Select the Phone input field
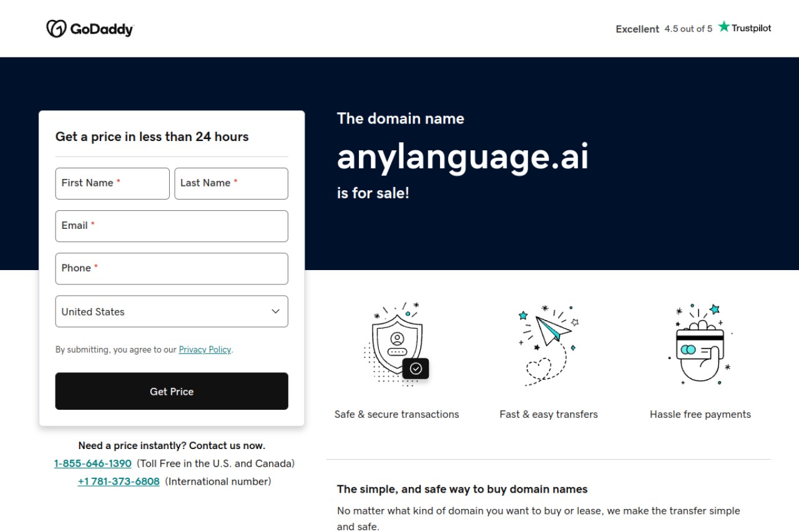The height and width of the screenshot is (532, 799). coord(172,269)
